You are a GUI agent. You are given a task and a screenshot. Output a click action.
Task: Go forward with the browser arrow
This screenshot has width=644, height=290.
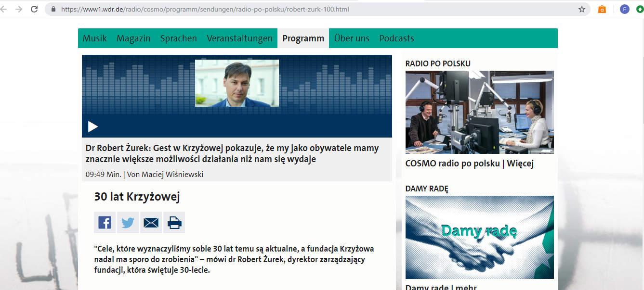19,9
